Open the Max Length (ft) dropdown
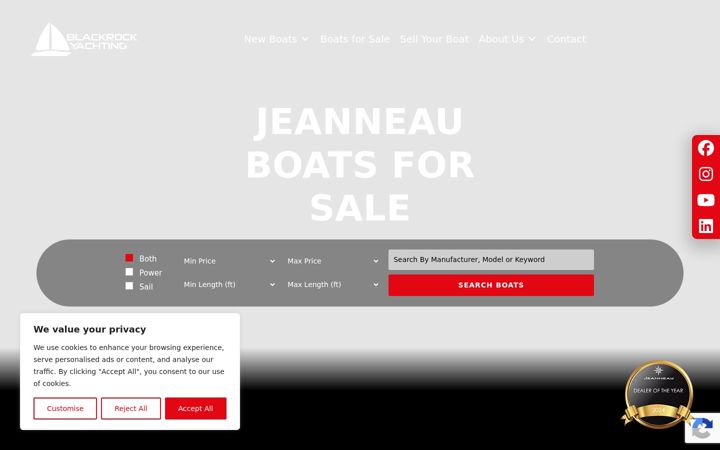Screen dimensions: 720x450 point(333,285)
